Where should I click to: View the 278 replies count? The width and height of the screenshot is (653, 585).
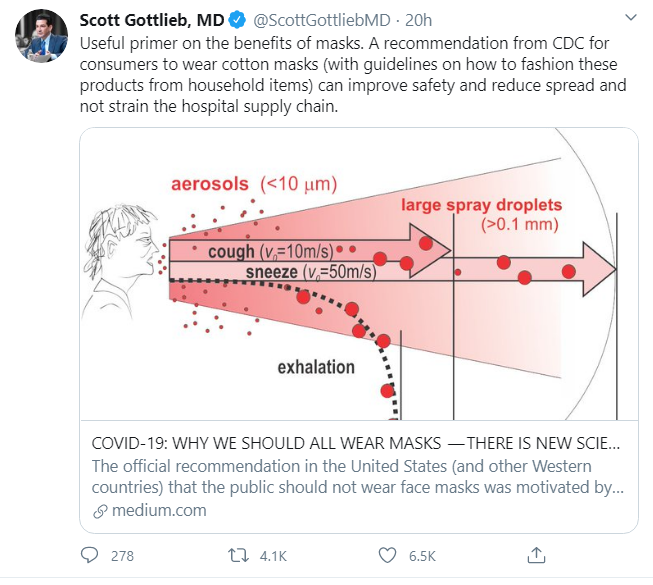tap(122, 556)
